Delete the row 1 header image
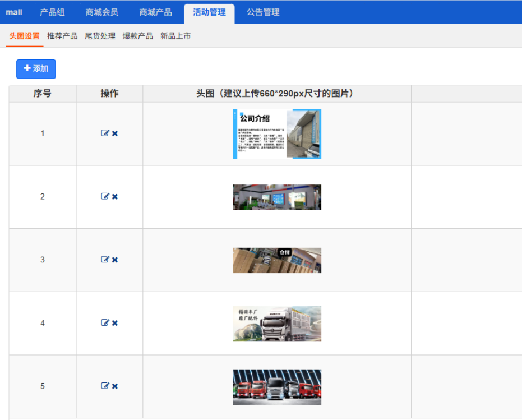 click(115, 133)
